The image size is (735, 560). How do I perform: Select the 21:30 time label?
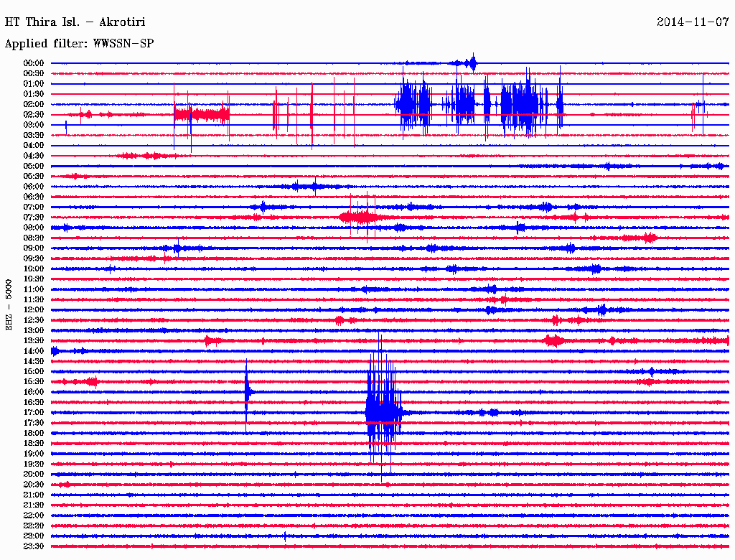click(34, 505)
